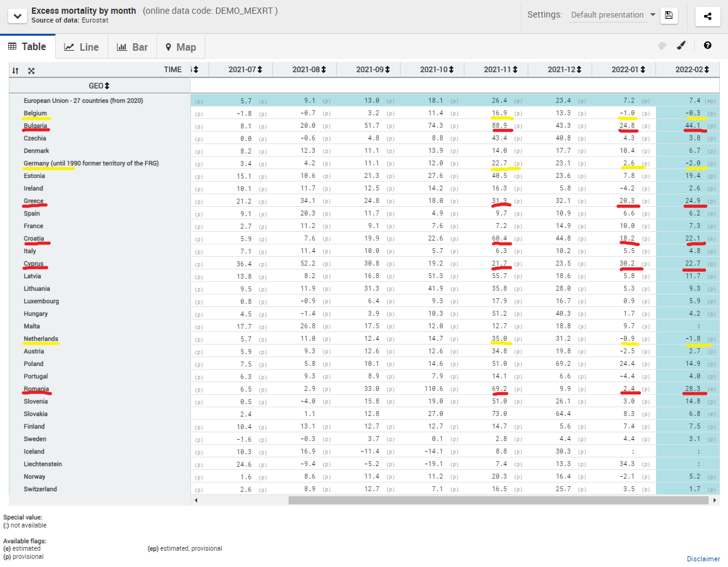
Task: Click the shuffle pivot axes icon
Action: pyautogui.click(x=31, y=71)
